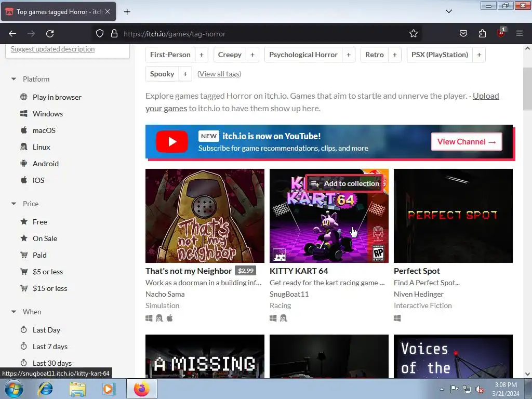Open the uBlock Origin extension icon
The image size is (532, 399).
tap(501, 33)
